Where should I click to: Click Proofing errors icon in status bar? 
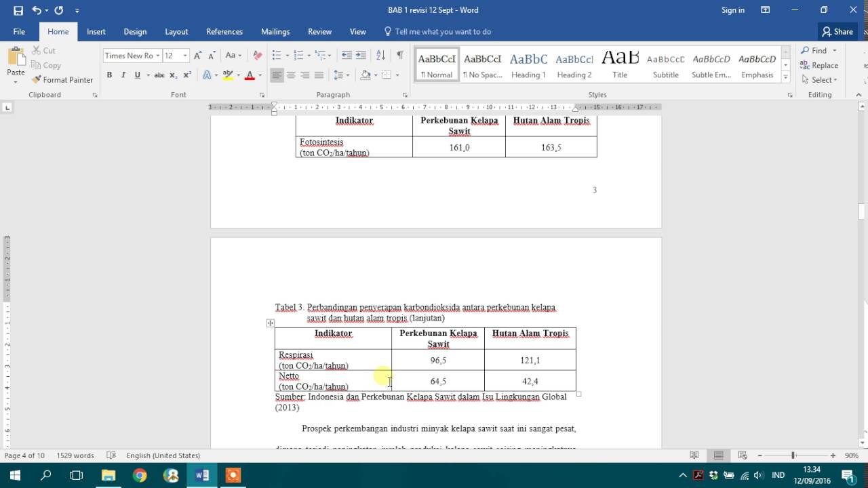click(x=111, y=455)
